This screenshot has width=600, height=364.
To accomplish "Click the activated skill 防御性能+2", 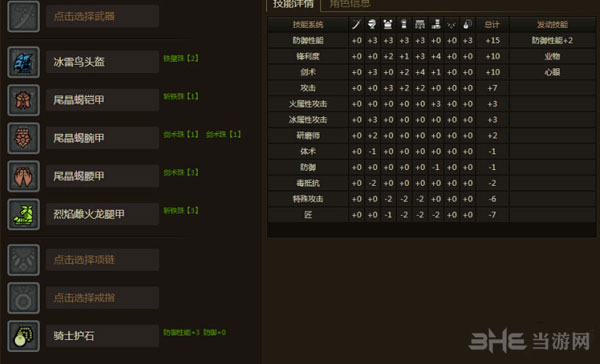I will [552, 41].
